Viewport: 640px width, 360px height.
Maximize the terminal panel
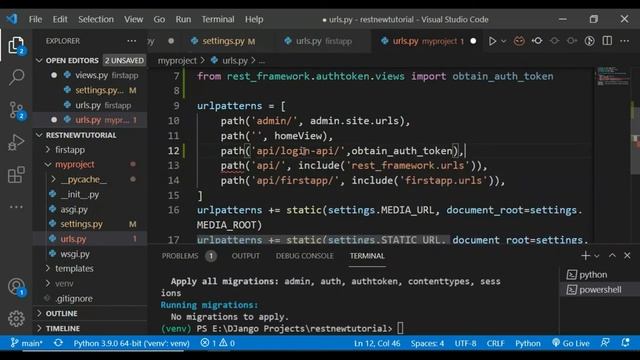pos(612,256)
